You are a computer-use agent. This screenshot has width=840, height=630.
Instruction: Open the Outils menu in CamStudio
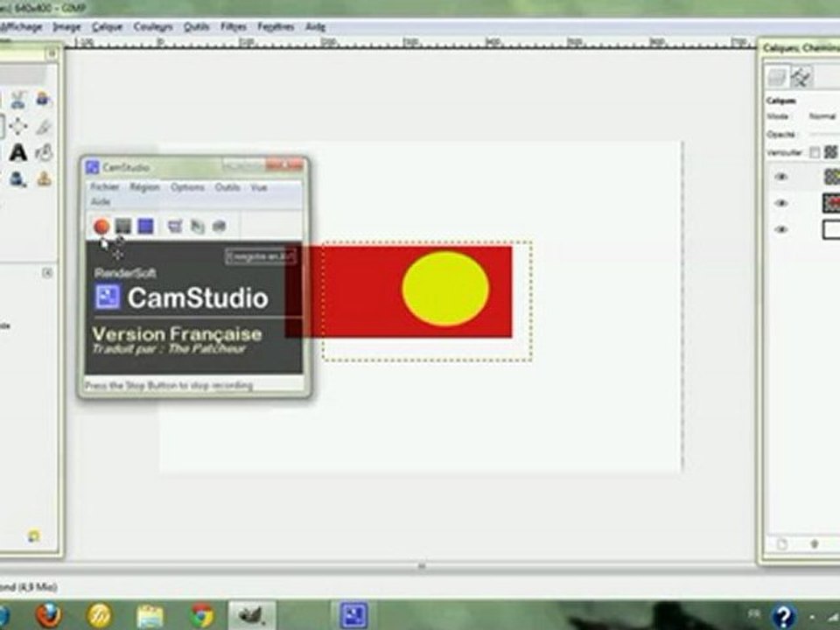pos(227,187)
